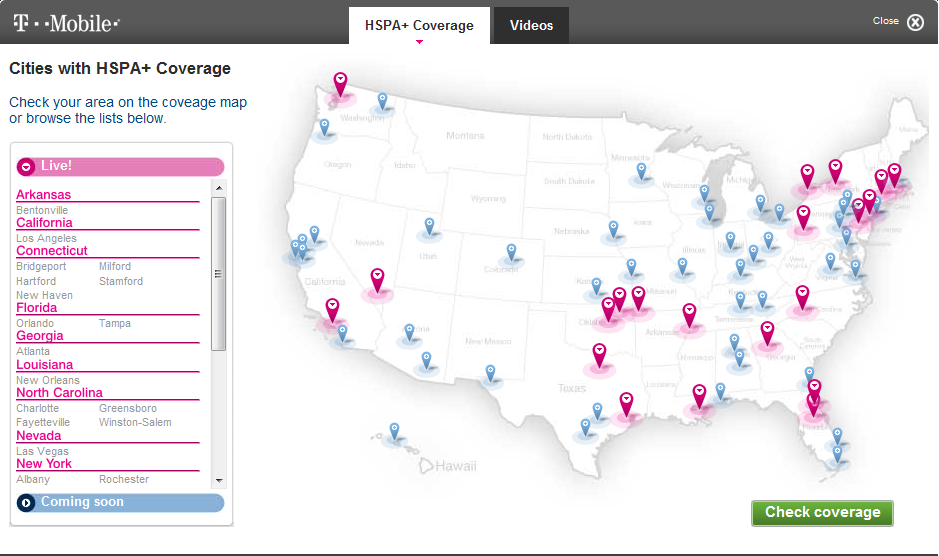Click the Louisiana state heading

tap(44, 365)
